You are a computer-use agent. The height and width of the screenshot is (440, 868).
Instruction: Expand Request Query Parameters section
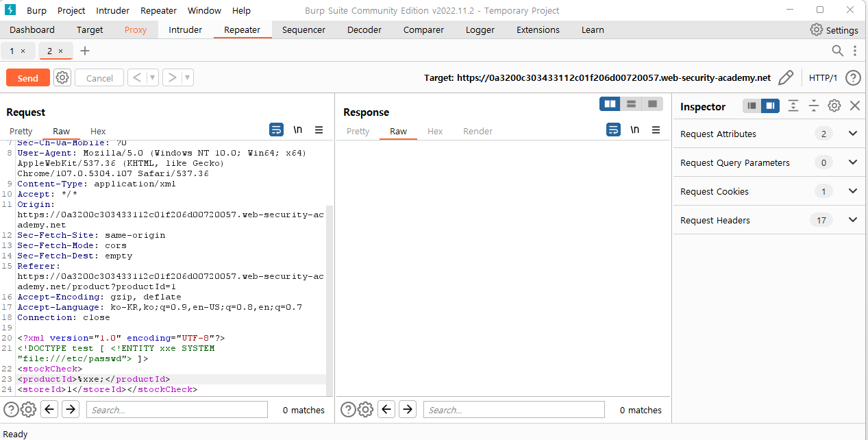853,162
